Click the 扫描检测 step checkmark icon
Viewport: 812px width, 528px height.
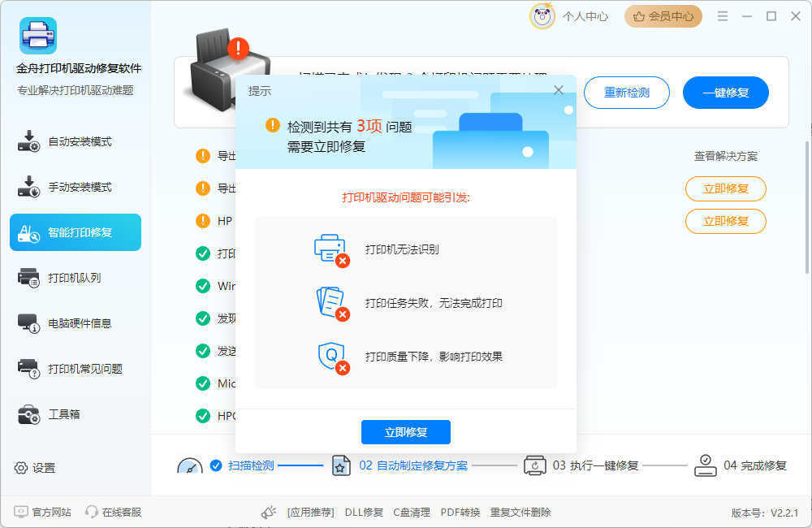216,465
